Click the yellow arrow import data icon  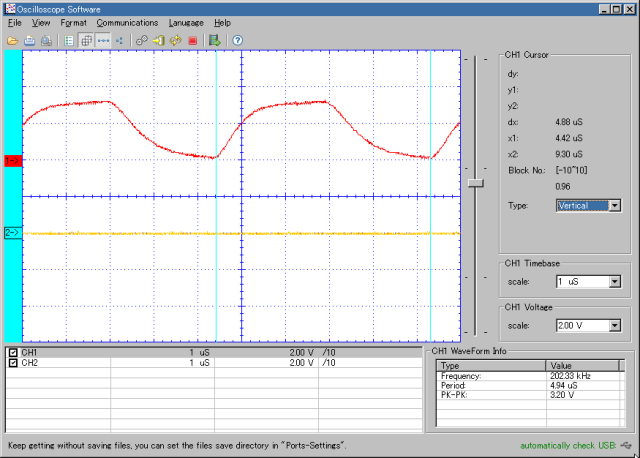coord(158,40)
